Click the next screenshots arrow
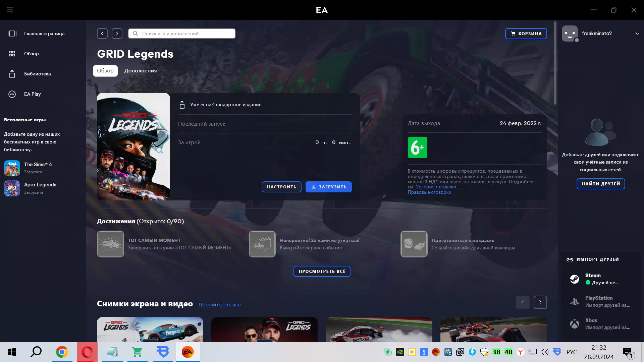 coord(540,302)
